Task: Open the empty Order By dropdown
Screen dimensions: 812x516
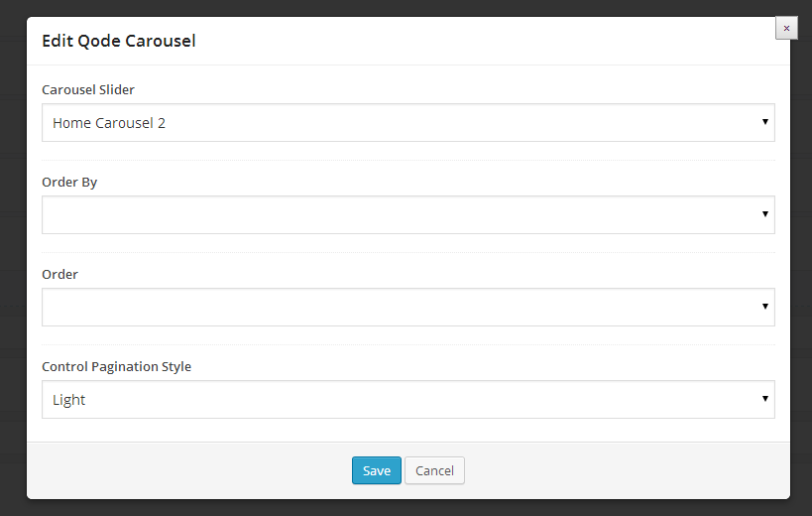Action: tap(407, 214)
